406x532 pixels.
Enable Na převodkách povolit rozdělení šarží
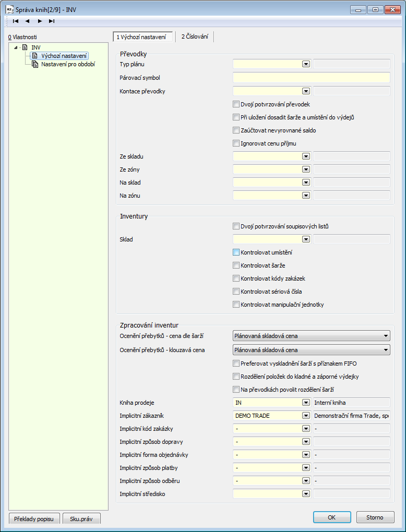[236, 389]
